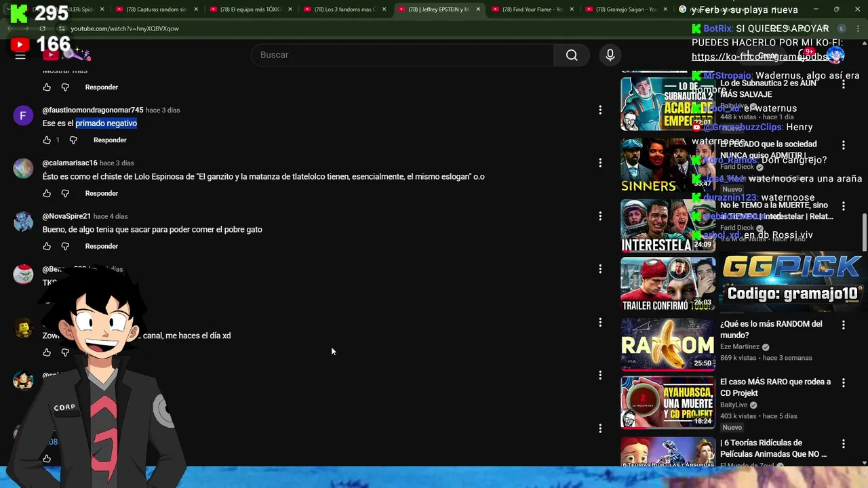Switch to 'El equipo más TÓXICO' browser tab
The height and width of the screenshot is (488, 868).
[x=250, y=9]
